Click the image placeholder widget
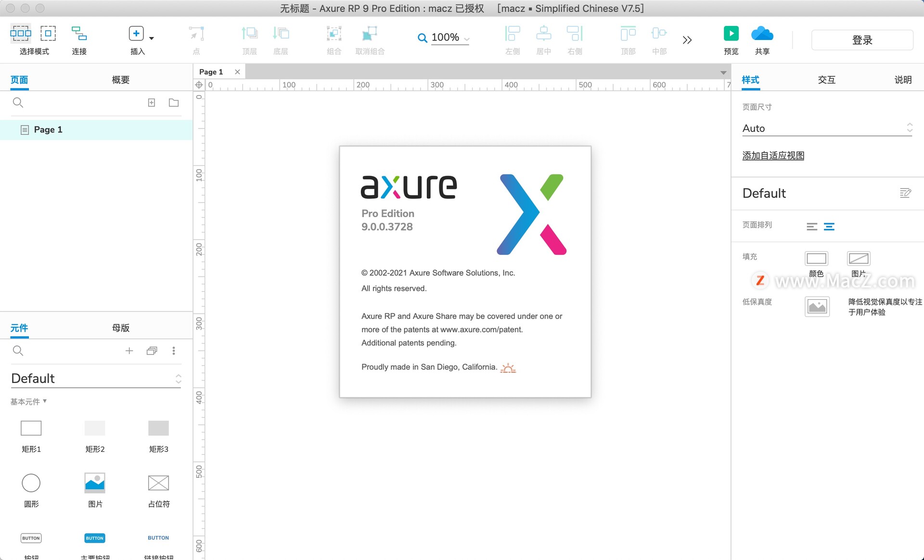This screenshot has width=924, height=560. point(95,483)
